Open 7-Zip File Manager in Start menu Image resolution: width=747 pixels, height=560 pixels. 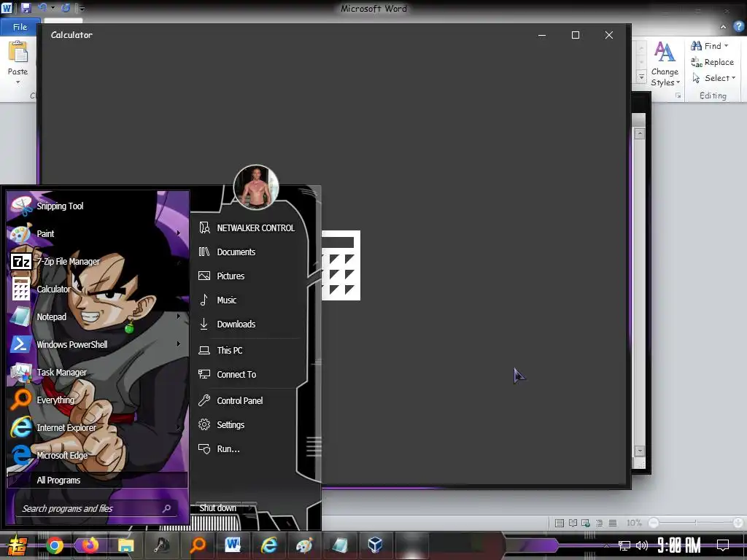click(x=97, y=262)
